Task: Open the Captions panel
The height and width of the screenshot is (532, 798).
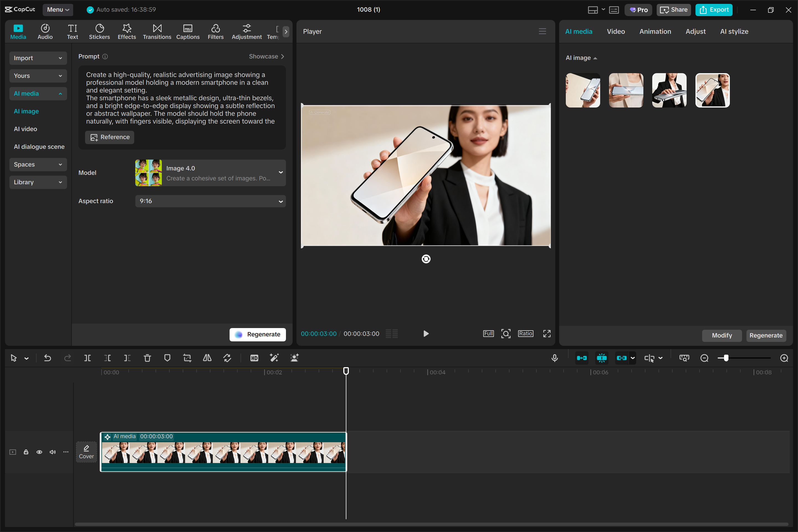Action: [x=188, y=32]
